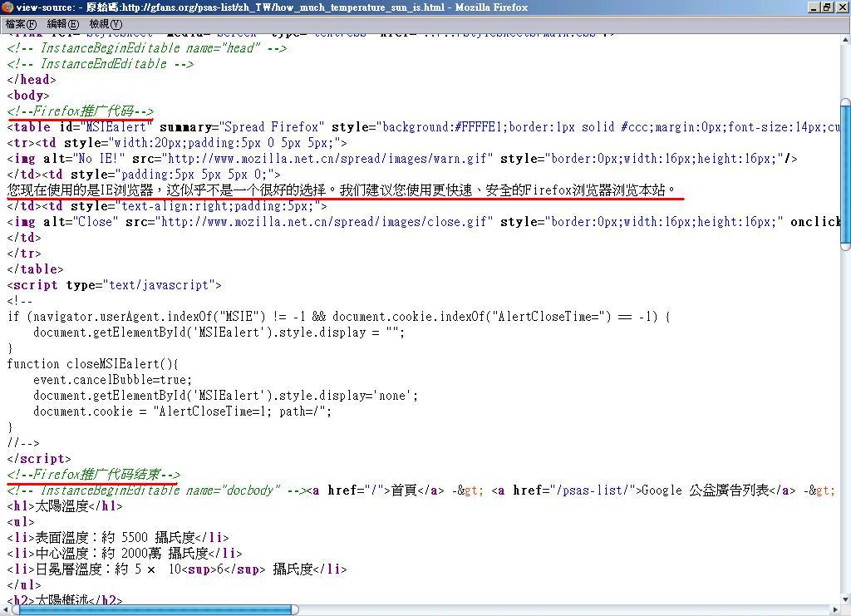The image size is (851, 616).
Task: Click the horizontal scrollbar left arrow
Action: (x=7, y=609)
